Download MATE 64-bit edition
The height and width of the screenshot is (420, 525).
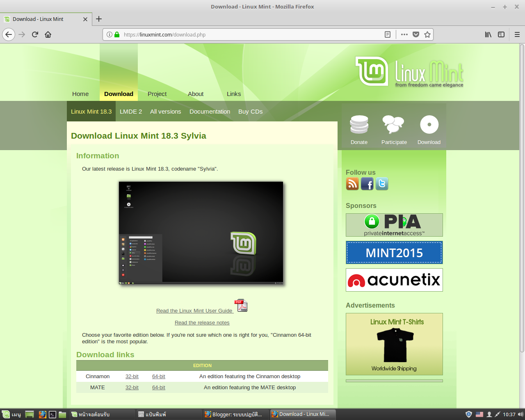159,388
